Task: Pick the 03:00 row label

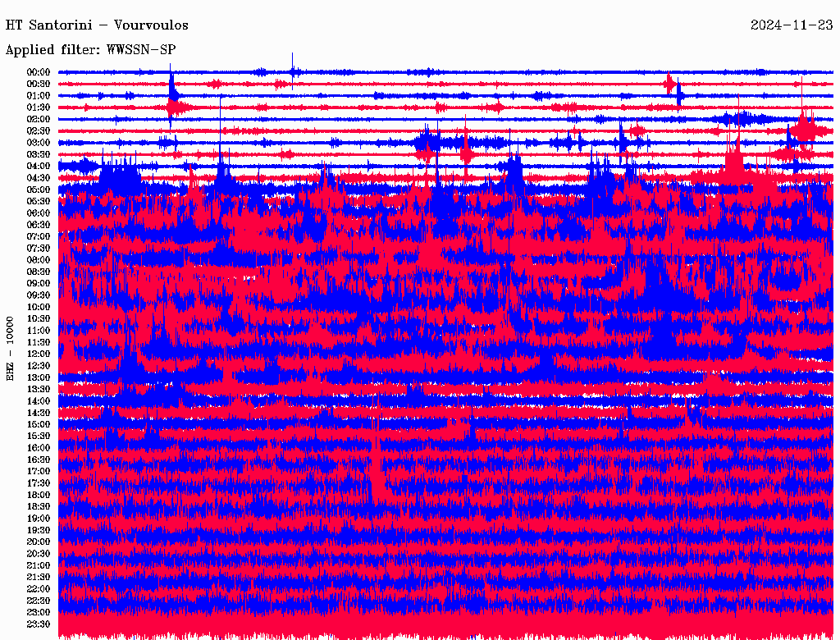Action: pos(39,143)
